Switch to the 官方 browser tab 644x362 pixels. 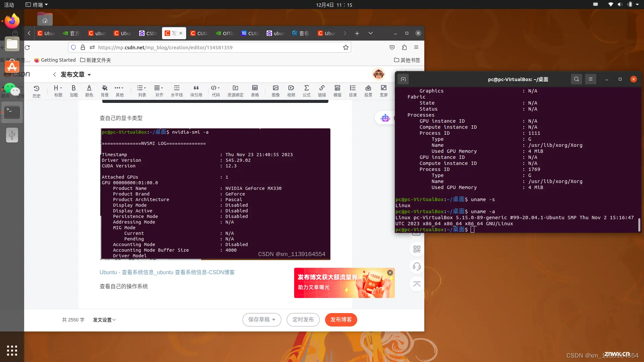[72, 33]
